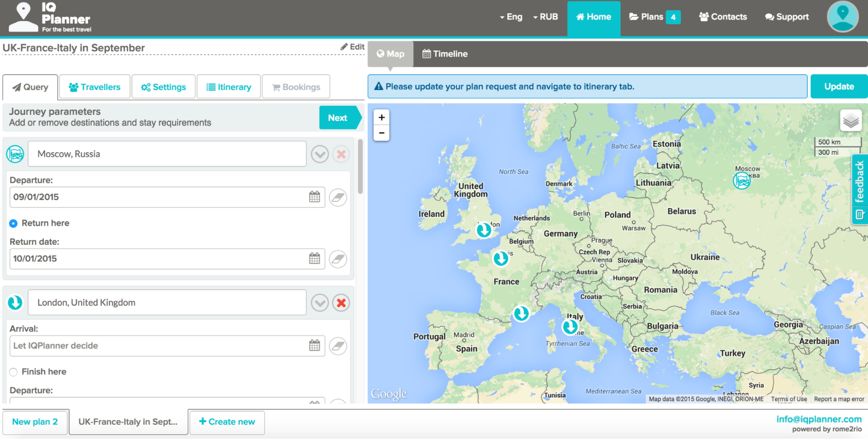Open the Arrival date calendar picker

point(315,345)
